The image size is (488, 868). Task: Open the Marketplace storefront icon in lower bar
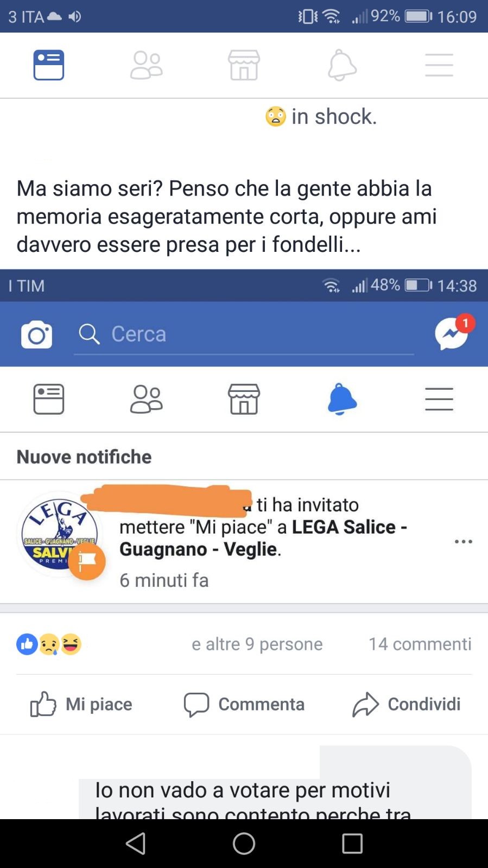click(x=244, y=399)
